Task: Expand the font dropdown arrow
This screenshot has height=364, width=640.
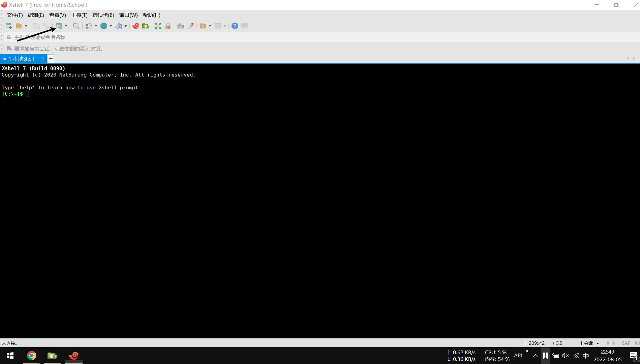Action: [125, 26]
